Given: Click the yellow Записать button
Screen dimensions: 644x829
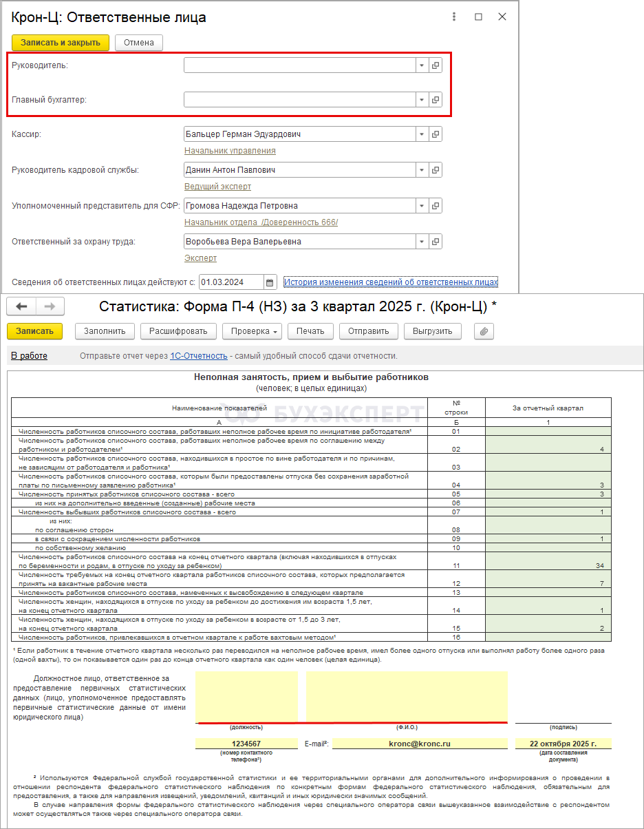Looking at the screenshot, I should [35, 331].
